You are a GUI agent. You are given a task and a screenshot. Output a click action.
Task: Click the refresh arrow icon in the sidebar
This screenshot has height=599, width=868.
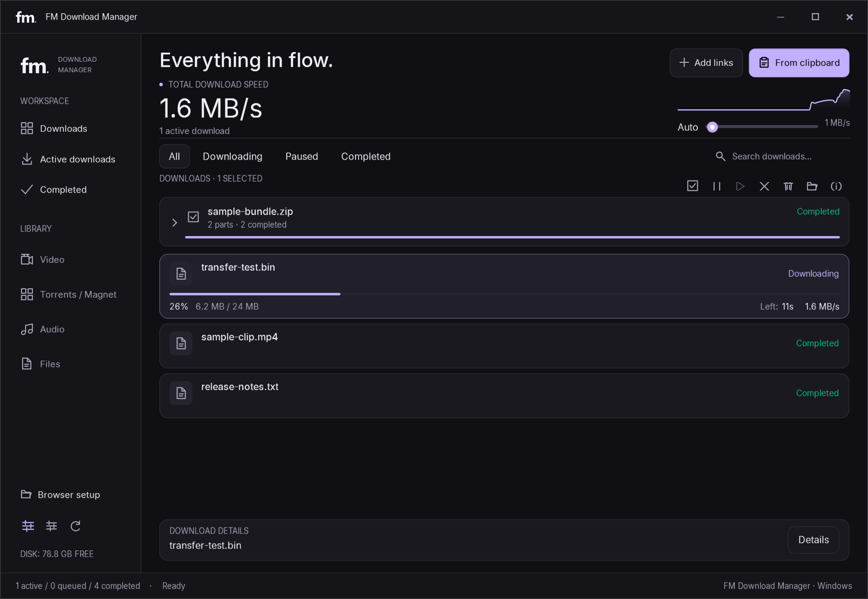(76, 526)
